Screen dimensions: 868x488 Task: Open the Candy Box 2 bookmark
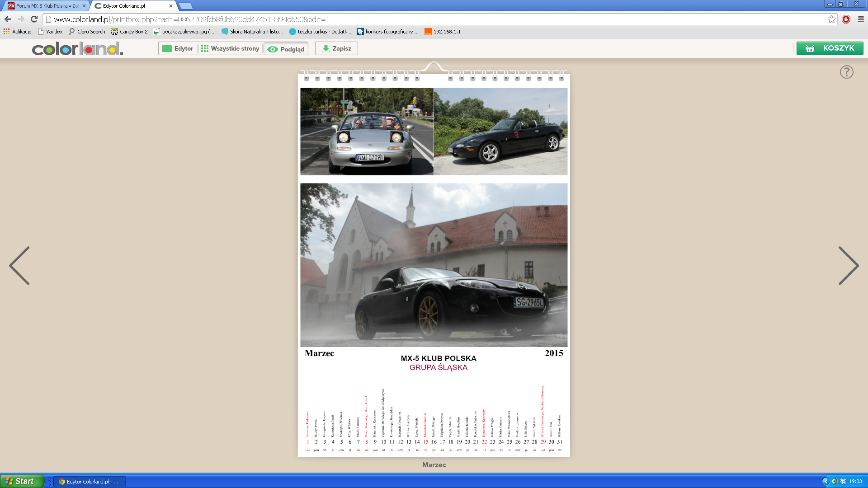pyautogui.click(x=129, y=32)
